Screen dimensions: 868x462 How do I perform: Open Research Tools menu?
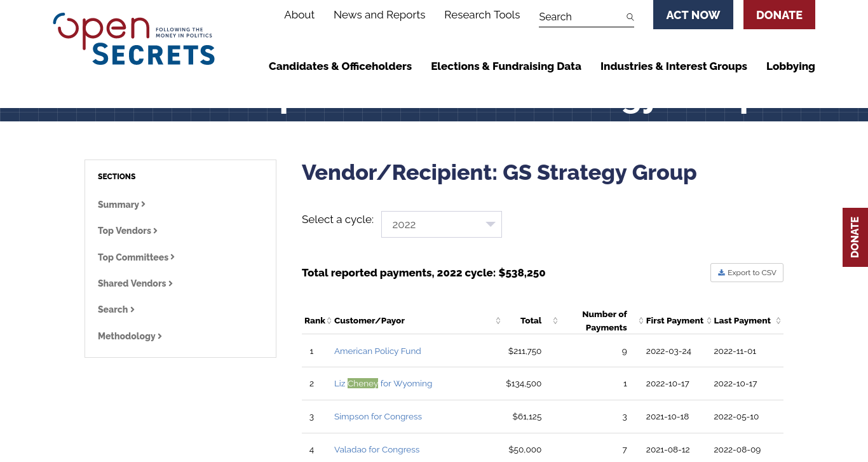(x=482, y=15)
